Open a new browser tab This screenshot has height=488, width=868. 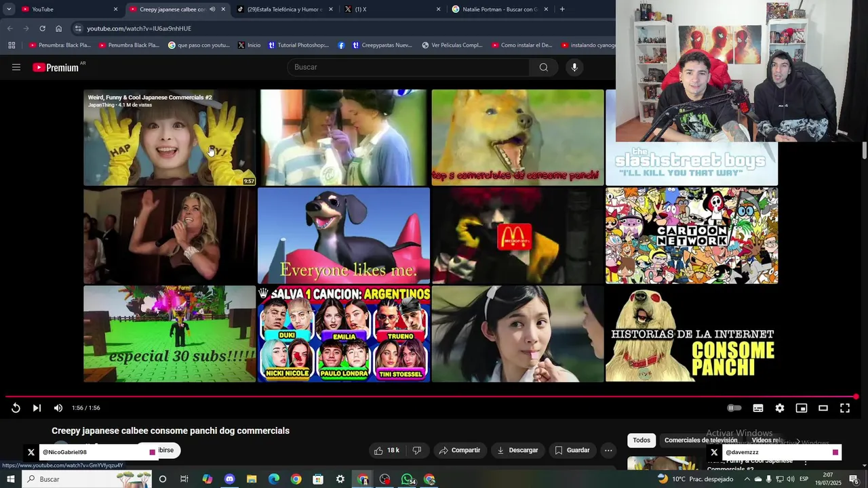point(562,9)
